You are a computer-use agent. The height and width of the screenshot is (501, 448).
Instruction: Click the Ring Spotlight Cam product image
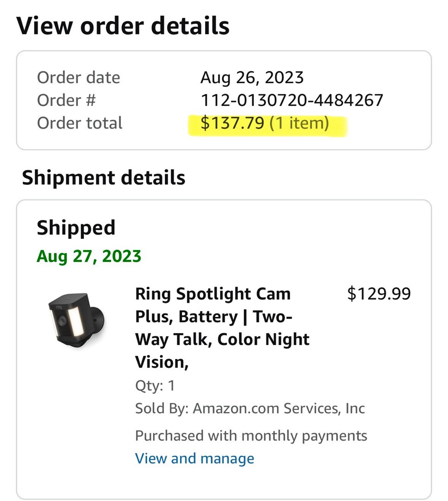[77, 321]
